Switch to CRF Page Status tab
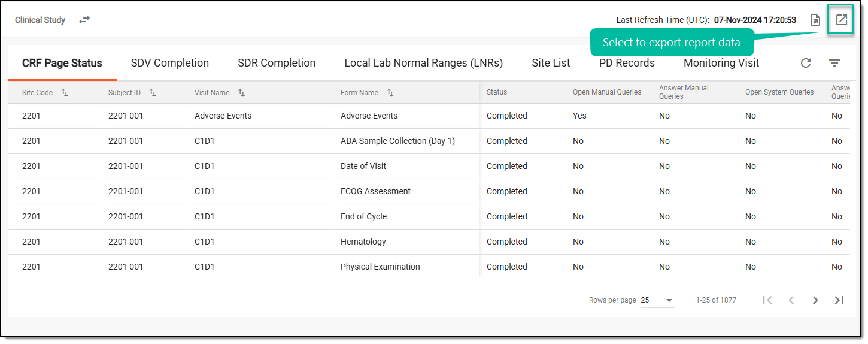The image size is (868, 344). [x=62, y=63]
